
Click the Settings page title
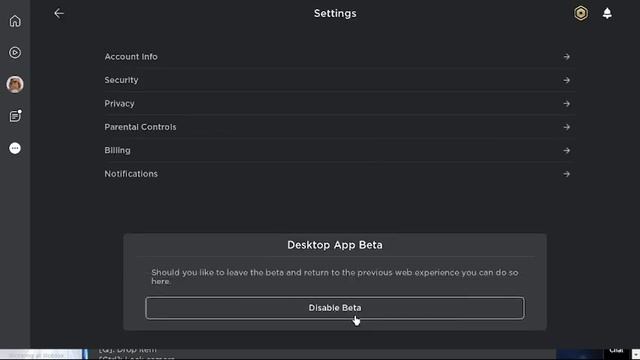coord(335,13)
